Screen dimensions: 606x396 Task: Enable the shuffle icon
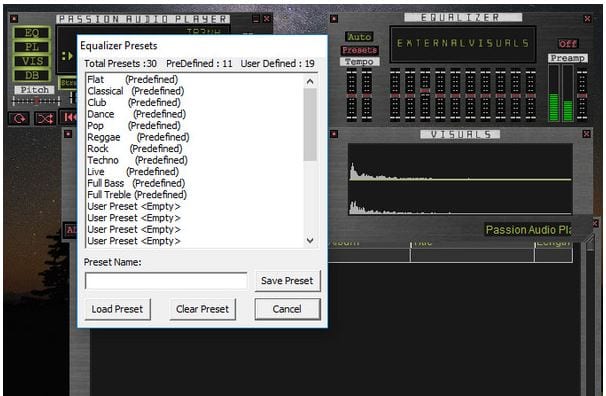tap(45, 118)
